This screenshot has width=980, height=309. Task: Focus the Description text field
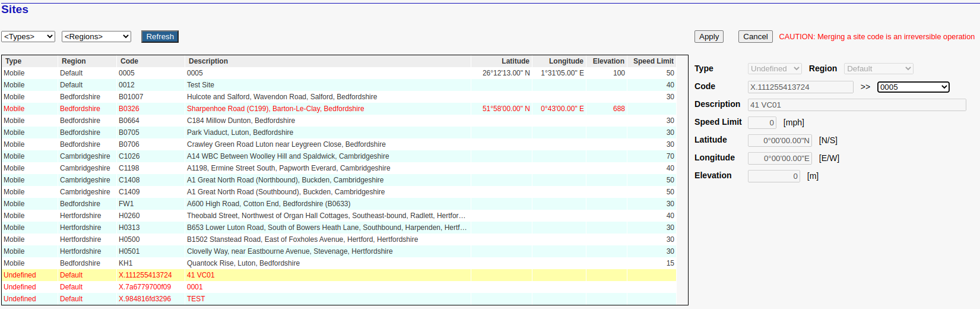[856, 105]
